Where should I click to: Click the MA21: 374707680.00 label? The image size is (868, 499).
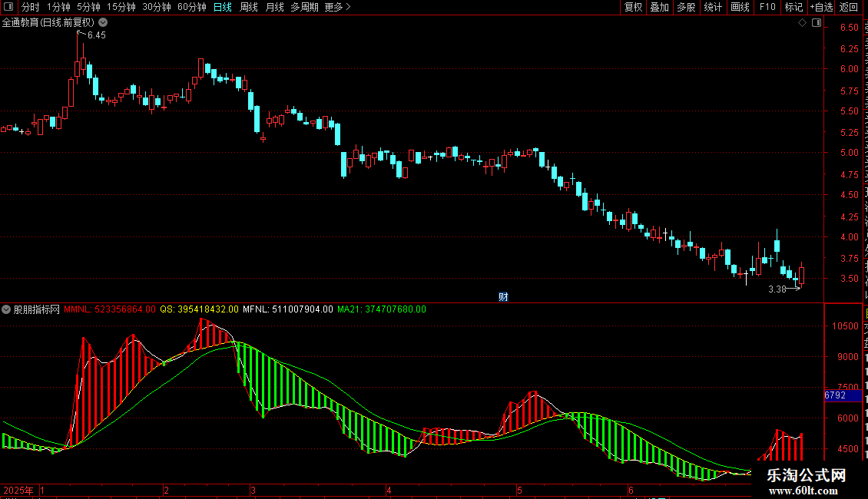tap(382, 310)
